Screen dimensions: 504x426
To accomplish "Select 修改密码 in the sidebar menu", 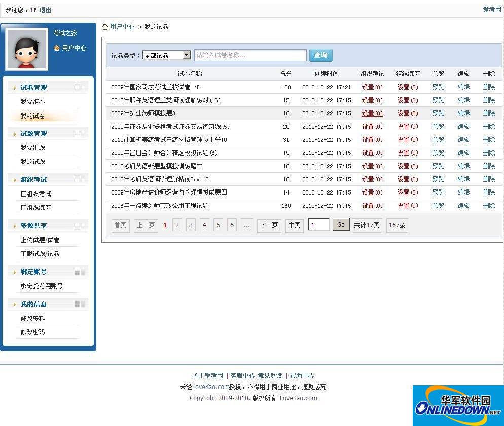I will [32, 332].
